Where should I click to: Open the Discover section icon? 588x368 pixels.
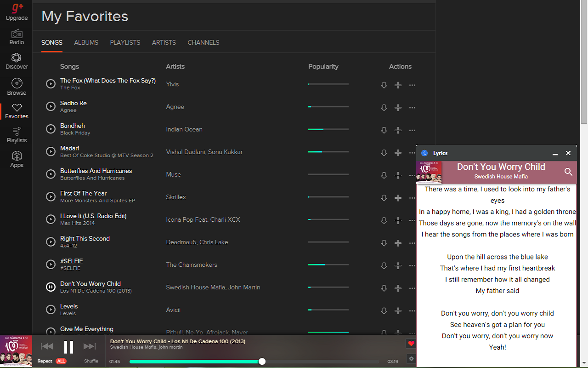tap(17, 61)
